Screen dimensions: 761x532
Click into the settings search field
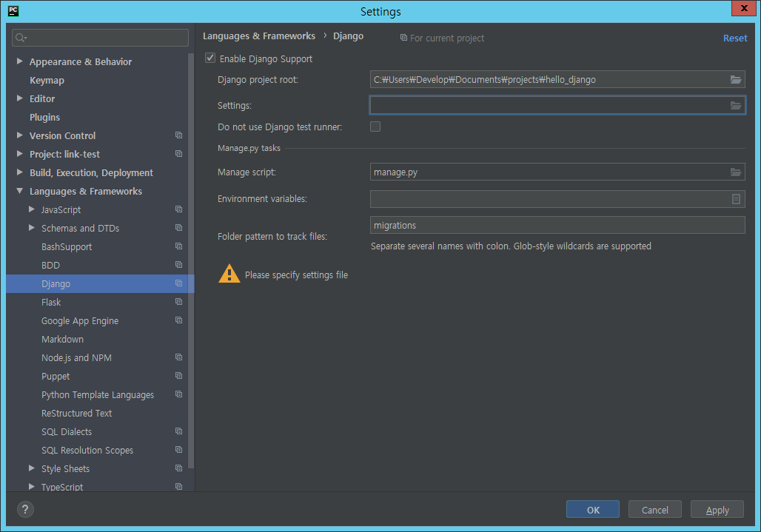101,37
